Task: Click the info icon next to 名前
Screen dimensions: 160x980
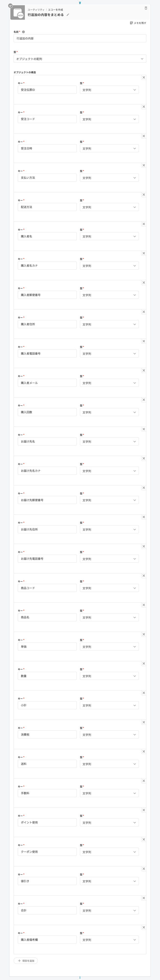Action: pyautogui.click(x=23, y=32)
